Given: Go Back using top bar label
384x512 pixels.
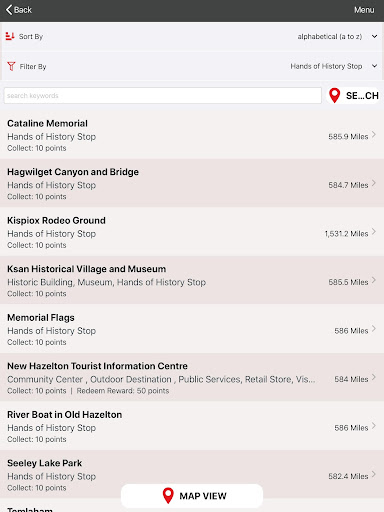Looking at the screenshot, I should coord(23,10).
